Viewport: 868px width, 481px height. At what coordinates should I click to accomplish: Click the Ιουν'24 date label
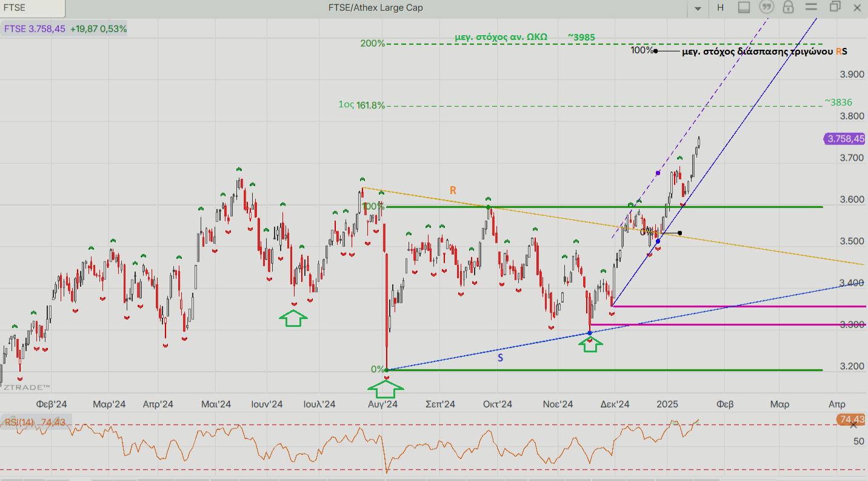tap(267, 404)
